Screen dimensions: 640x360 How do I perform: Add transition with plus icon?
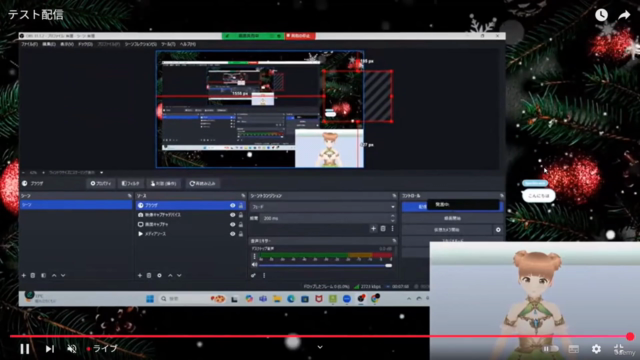click(373, 229)
